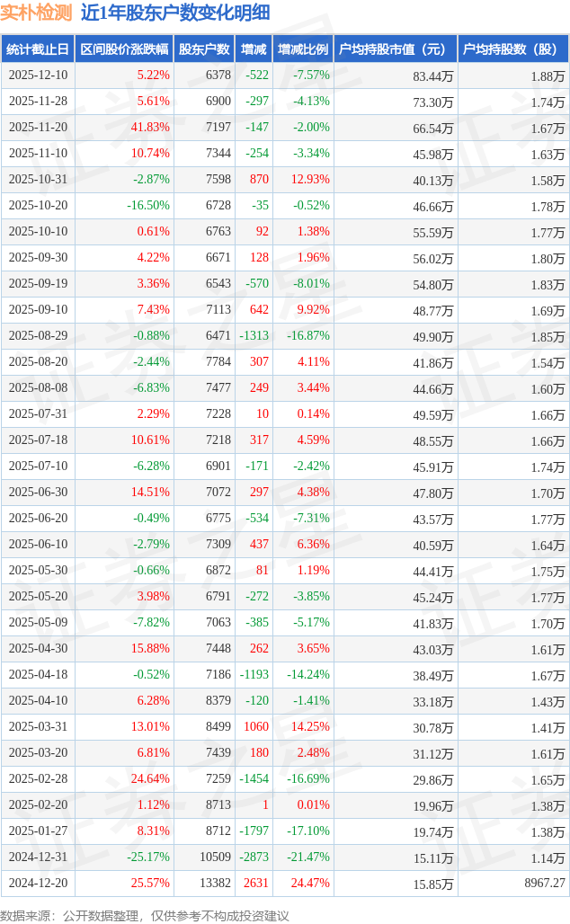Select the 2025-12-10 date cell
This screenshot has width=570, height=924.
tap(38, 76)
